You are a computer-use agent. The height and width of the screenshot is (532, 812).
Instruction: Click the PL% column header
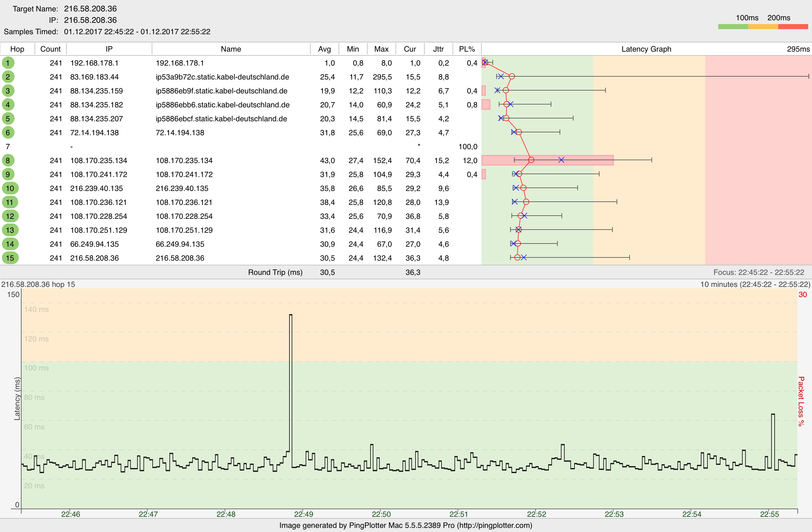point(467,49)
